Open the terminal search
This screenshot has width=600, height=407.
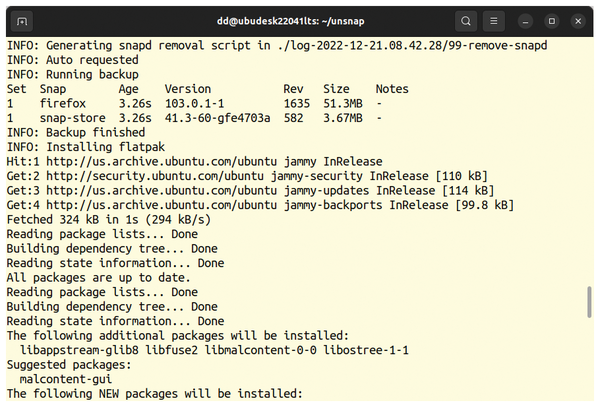[x=466, y=21]
